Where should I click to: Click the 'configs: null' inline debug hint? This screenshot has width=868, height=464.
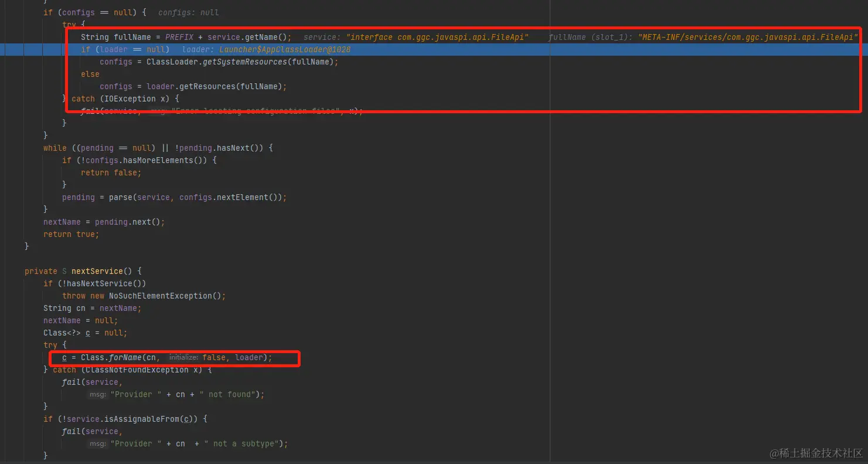click(x=188, y=12)
